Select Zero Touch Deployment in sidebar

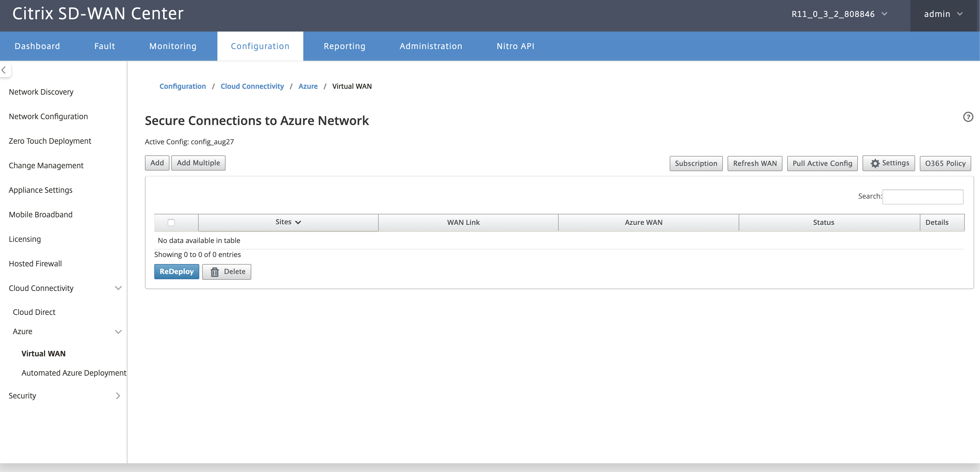pos(50,141)
